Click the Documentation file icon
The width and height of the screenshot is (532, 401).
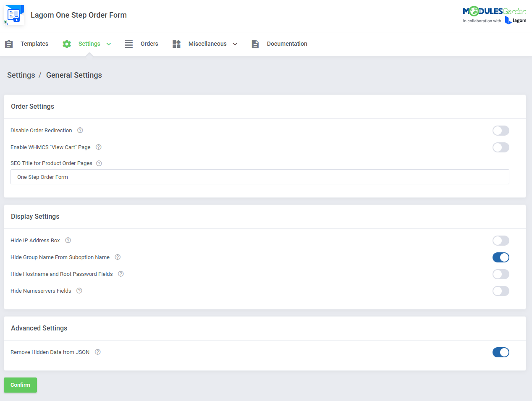(x=255, y=44)
